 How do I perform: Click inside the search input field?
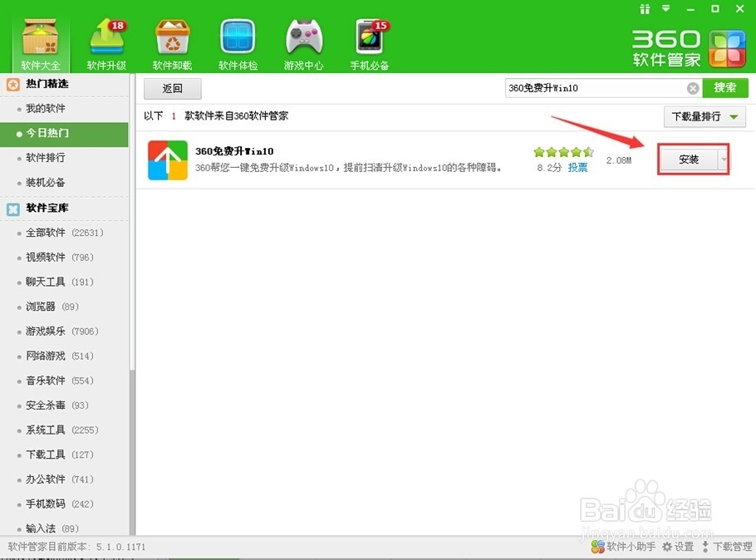596,88
